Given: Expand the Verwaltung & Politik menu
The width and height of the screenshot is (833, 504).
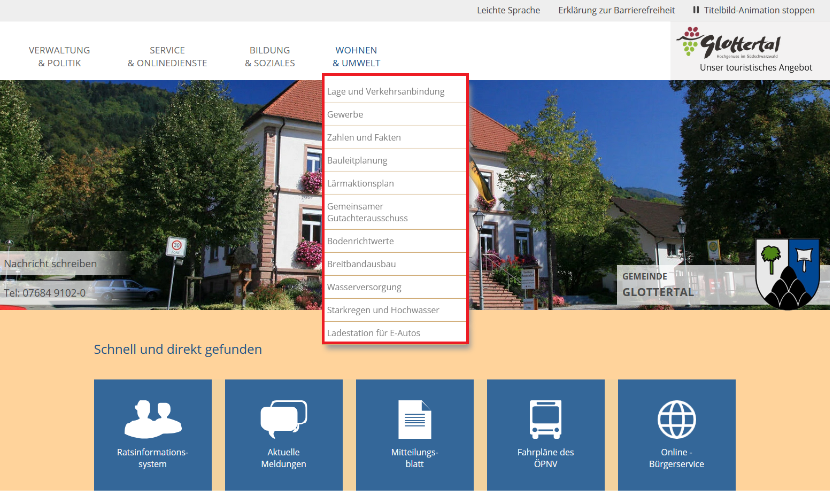Looking at the screenshot, I should pyautogui.click(x=59, y=57).
